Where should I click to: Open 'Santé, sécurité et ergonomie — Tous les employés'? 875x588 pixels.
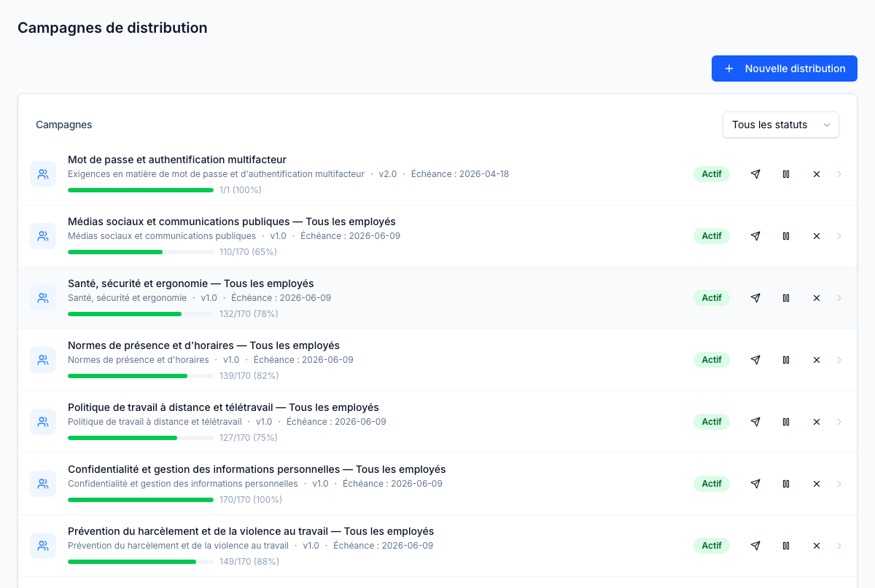pos(191,283)
